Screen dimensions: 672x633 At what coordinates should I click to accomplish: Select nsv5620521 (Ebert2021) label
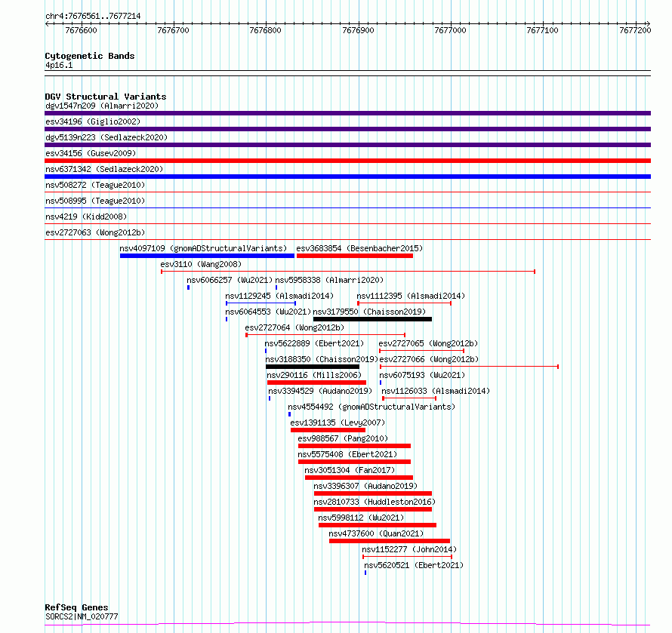[x=414, y=565]
